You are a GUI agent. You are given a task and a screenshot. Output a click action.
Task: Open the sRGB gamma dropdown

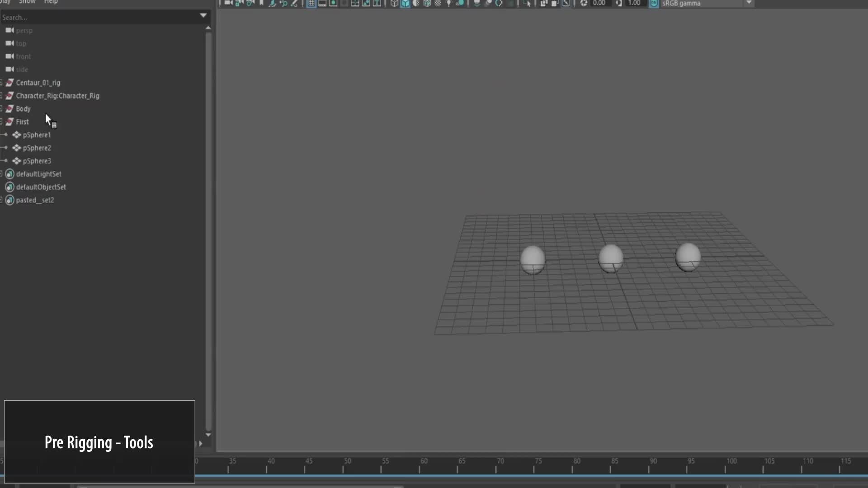tap(749, 3)
